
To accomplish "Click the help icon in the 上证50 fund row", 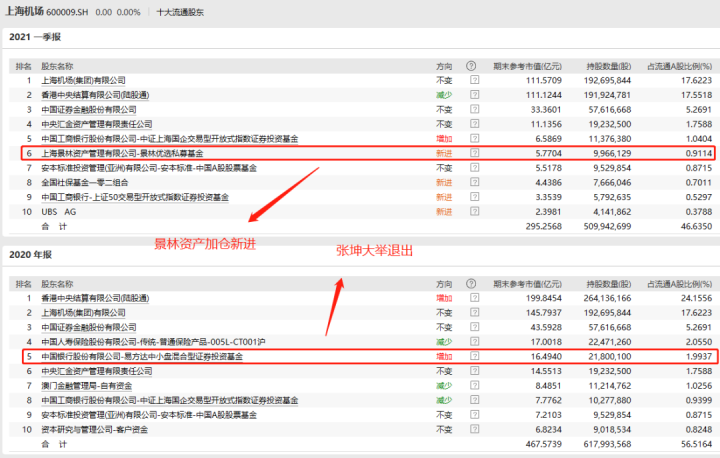I will click(x=474, y=197).
